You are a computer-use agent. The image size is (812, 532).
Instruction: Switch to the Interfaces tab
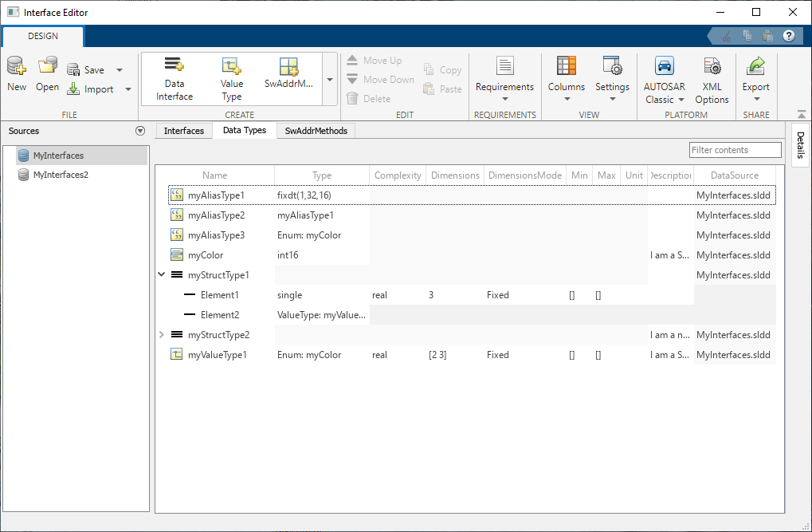pyautogui.click(x=184, y=130)
